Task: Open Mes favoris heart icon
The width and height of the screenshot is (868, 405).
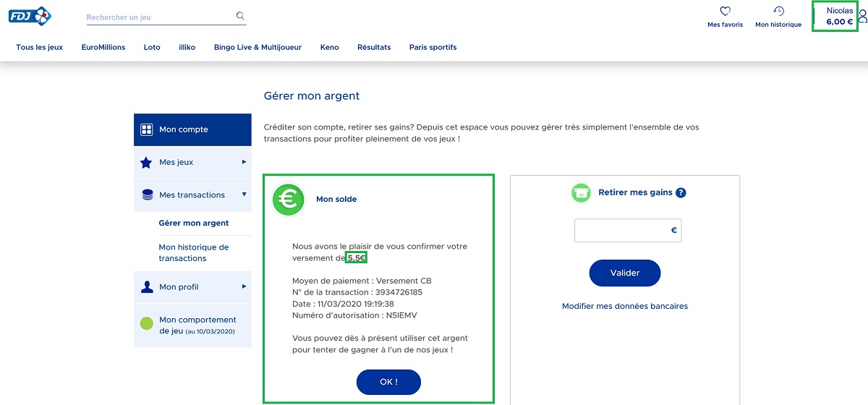Action: [725, 11]
